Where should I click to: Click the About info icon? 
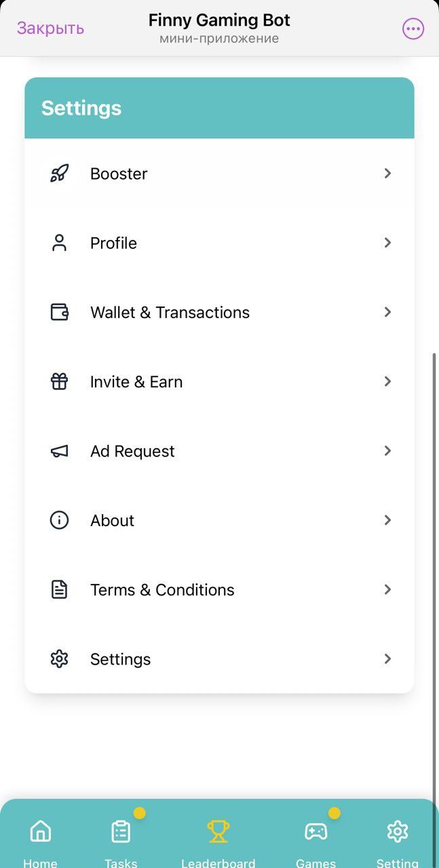pos(59,520)
